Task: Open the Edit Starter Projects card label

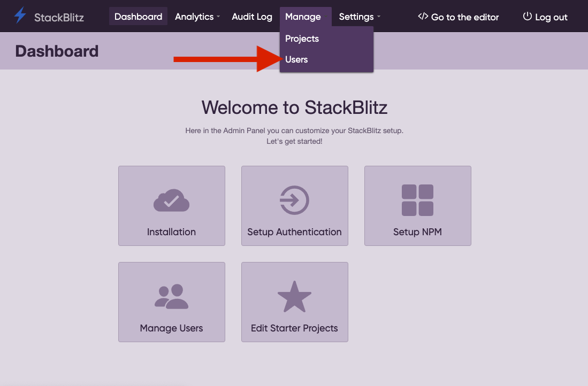Action: [x=294, y=328]
